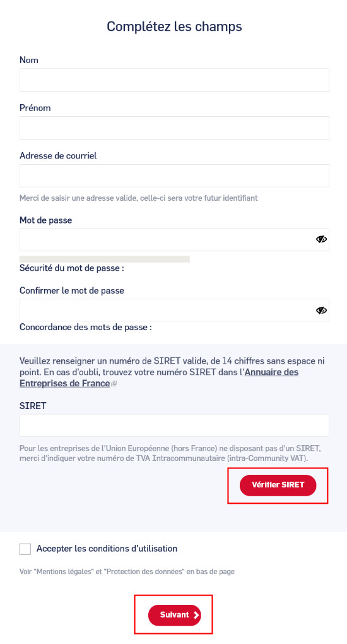Show password in Mot de passe field
Viewport: 347px width, 644px height.
[321, 239]
